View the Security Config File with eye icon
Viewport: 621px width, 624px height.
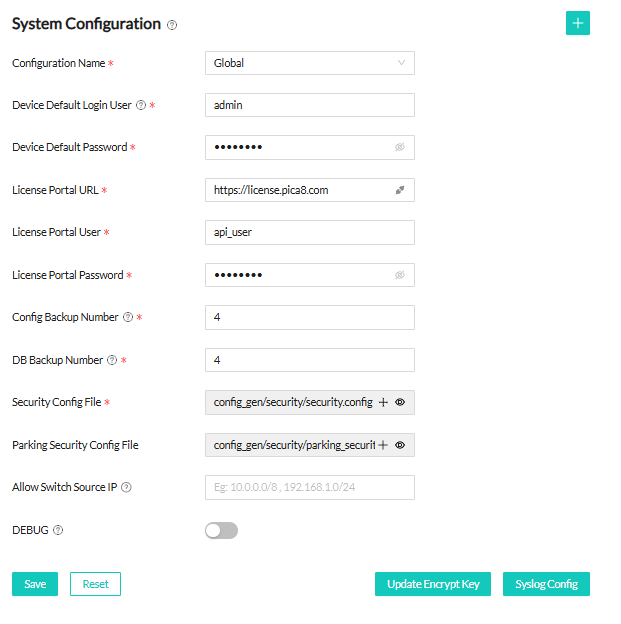[x=400, y=402]
